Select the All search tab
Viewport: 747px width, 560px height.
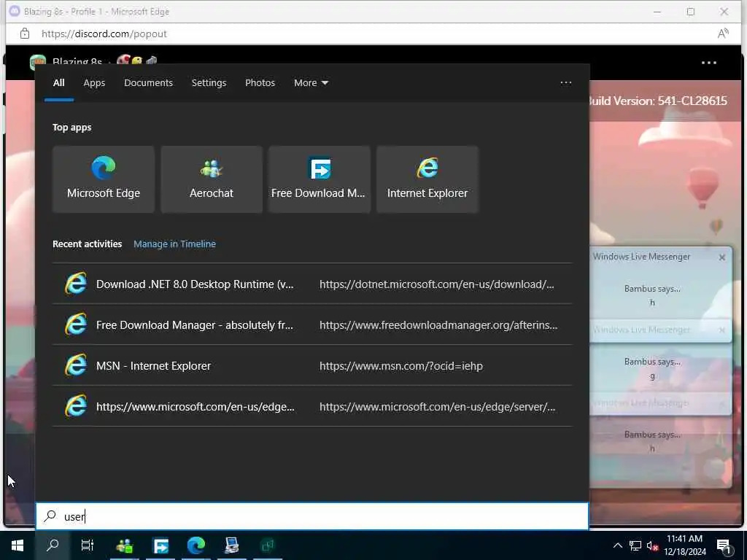pyautogui.click(x=58, y=83)
